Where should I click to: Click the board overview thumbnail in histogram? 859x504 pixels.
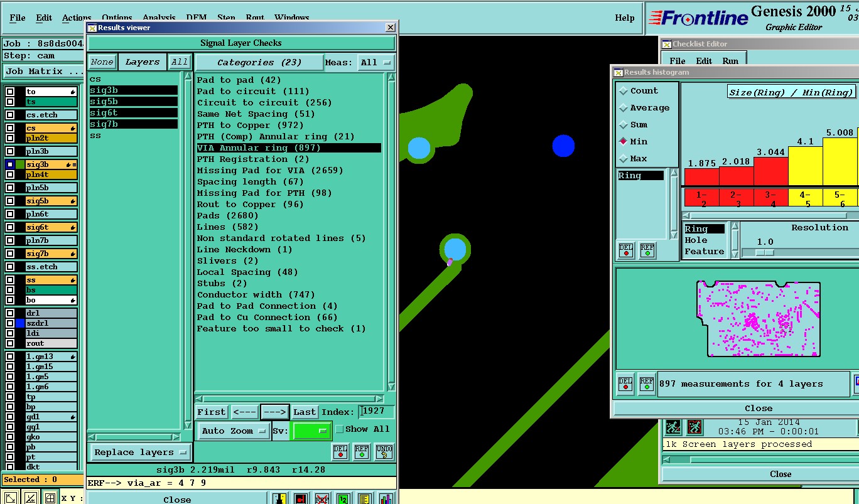coord(759,319)
